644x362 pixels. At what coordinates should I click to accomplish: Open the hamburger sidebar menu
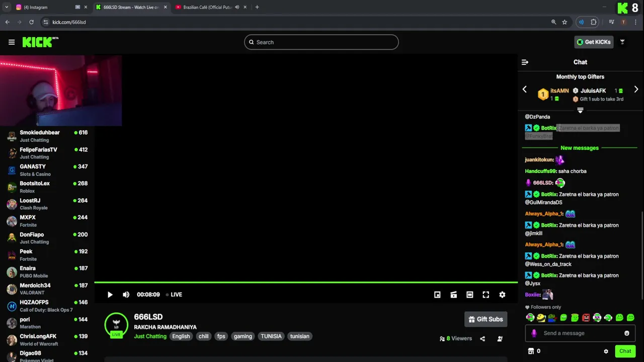pos(12,42)
